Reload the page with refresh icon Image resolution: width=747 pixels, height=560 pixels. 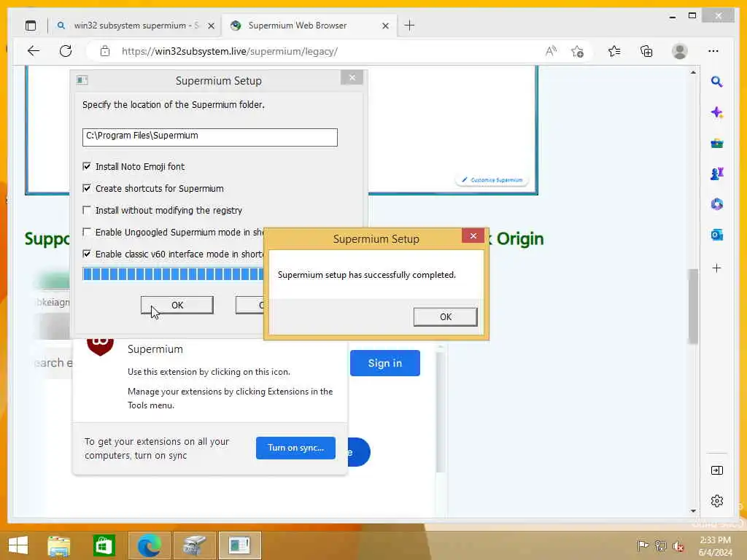coord(66,51)
